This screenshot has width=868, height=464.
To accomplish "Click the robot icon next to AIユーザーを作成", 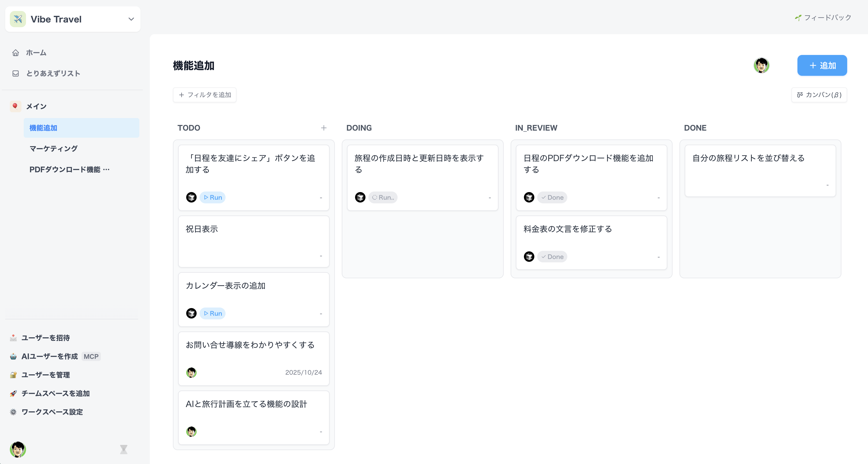I will pos(14,356).
